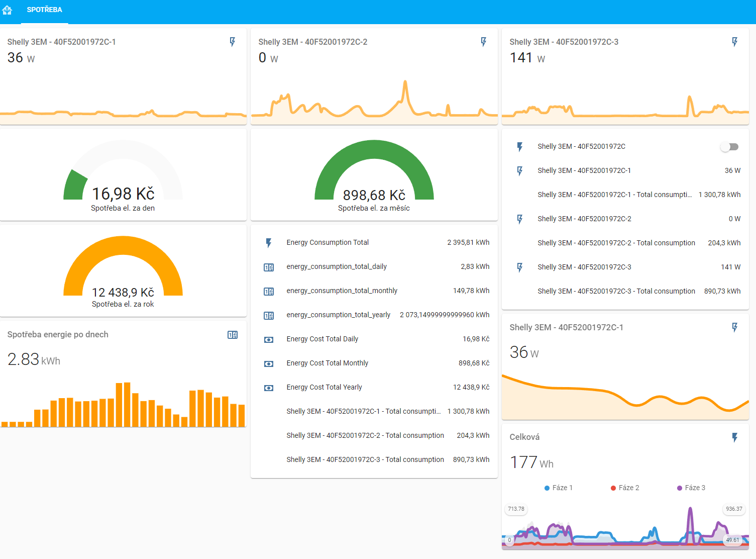Toggle the Shelly 3EM - 40F52001972C switch

point(729,147)
